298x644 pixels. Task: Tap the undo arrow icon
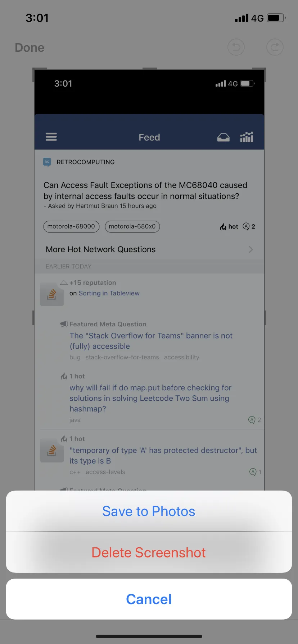(236, 47)
